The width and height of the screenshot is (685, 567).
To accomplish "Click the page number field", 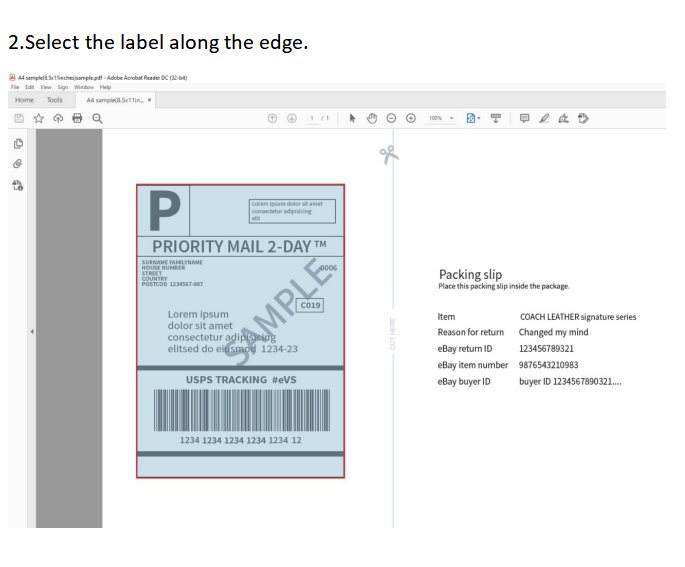I will point(312,118).
